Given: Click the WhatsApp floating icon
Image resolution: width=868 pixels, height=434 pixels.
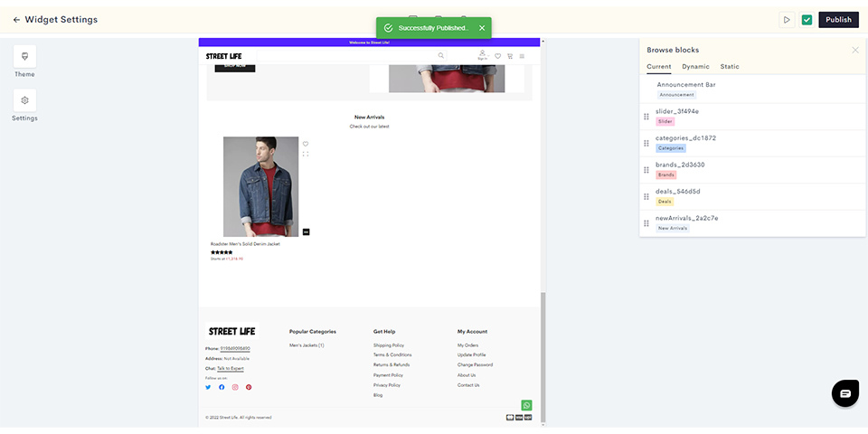Looking at the screenshot, I should 526,405.
